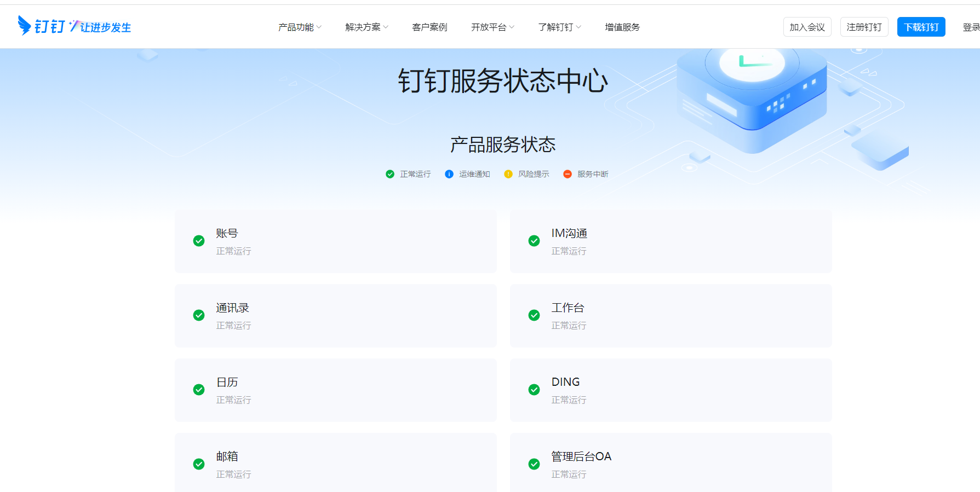Click the 服务中断 legend label
The image size is (980, 492).
point(593,174)
